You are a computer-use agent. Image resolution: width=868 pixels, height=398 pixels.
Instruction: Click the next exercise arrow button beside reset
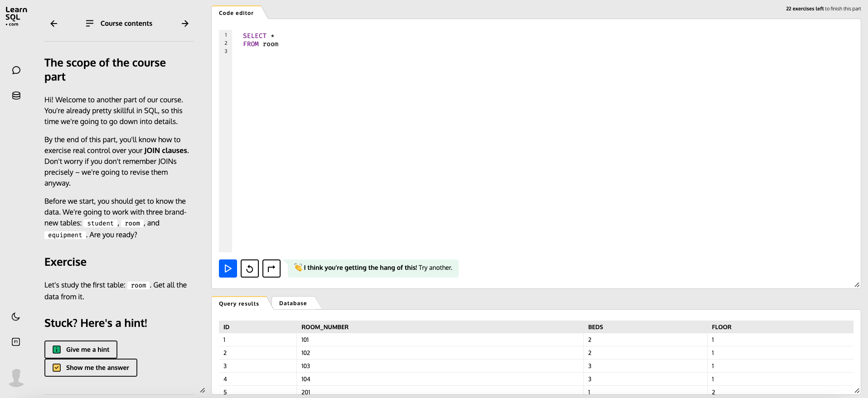point(272,269)
